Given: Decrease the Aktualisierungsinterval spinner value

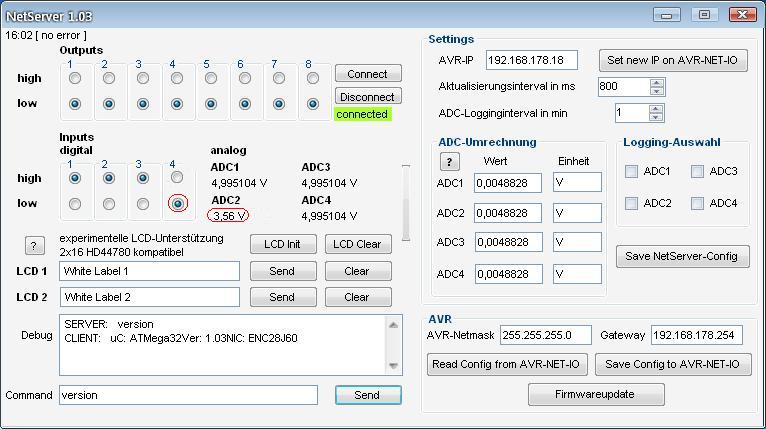Looking at the screenshot, I should point(657,91).
